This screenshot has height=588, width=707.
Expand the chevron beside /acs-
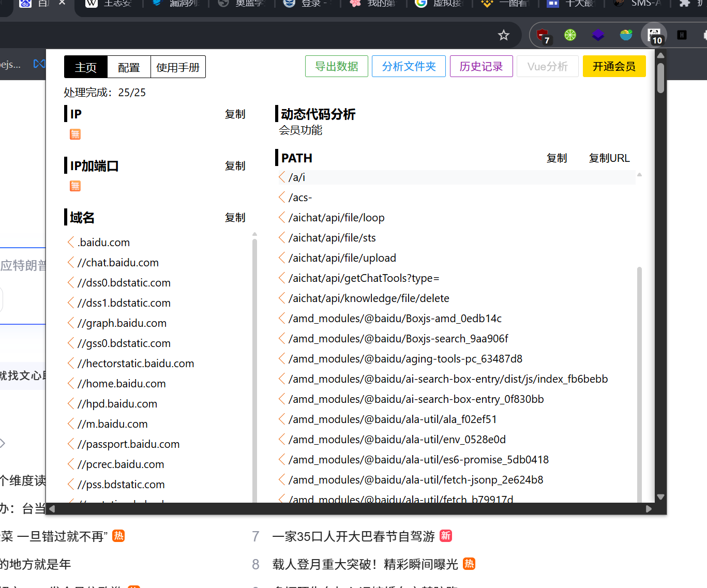[282, 197]
